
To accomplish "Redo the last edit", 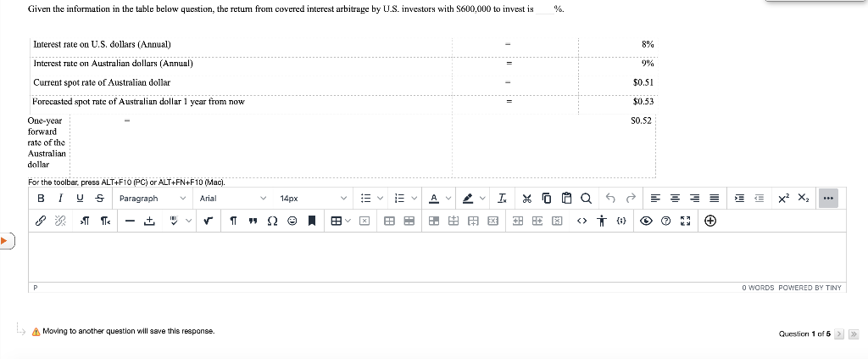I will click(630, 199).
